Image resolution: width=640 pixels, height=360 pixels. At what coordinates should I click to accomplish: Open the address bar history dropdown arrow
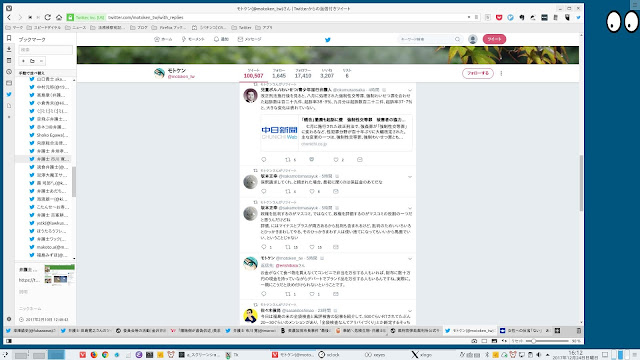[469, 17]
